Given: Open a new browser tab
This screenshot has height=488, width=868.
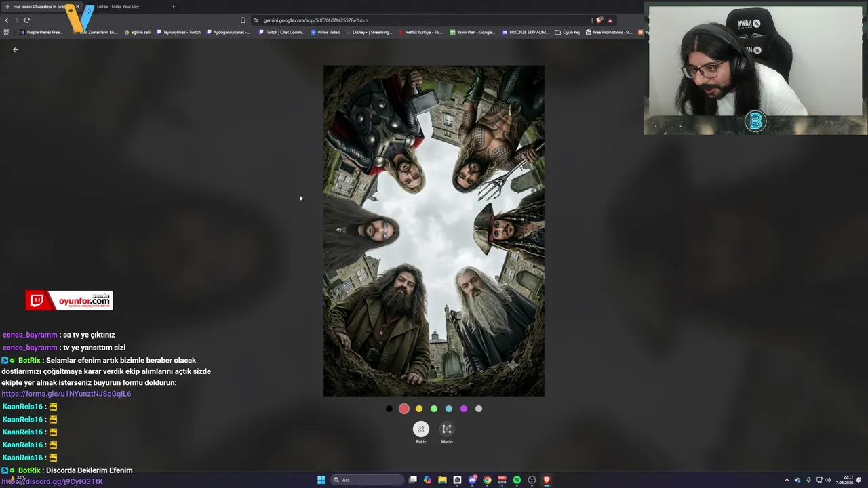Looking at the screenshot, I should (x=174, y=7).
